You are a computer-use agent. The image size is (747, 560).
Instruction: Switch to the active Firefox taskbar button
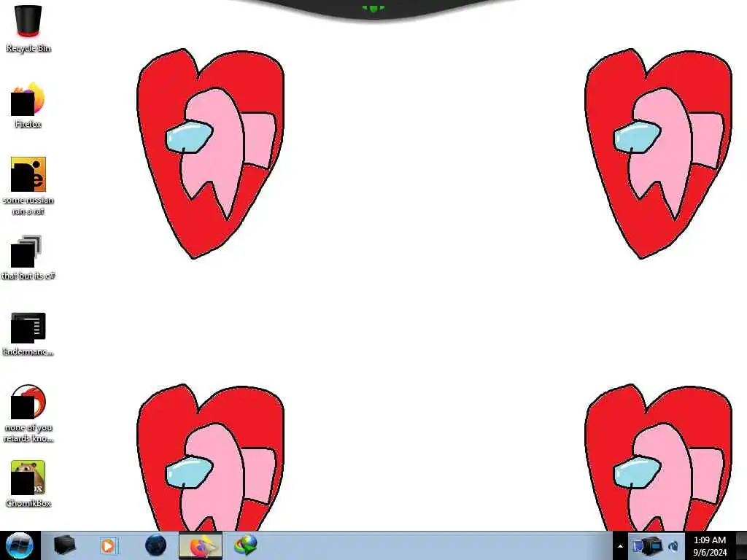[201, 545]
